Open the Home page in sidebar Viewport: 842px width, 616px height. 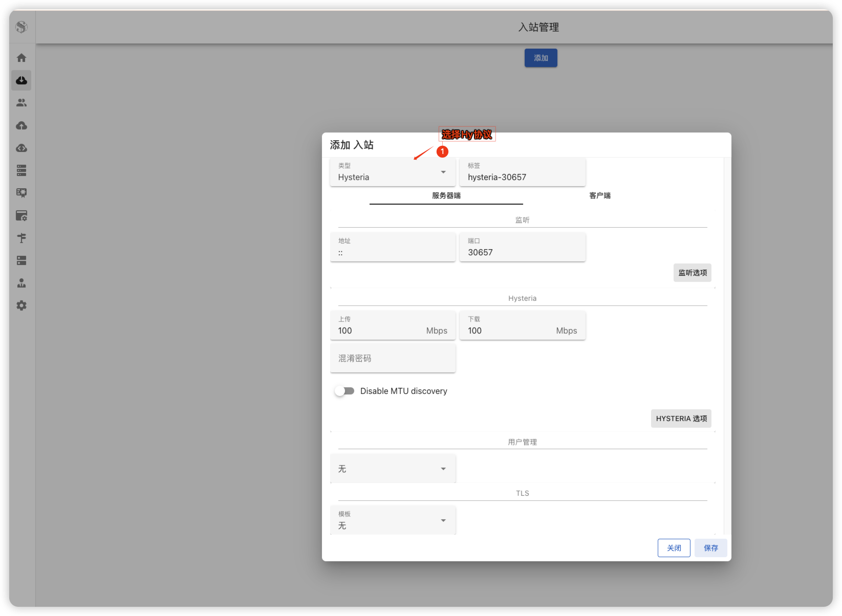coord(21,58)
